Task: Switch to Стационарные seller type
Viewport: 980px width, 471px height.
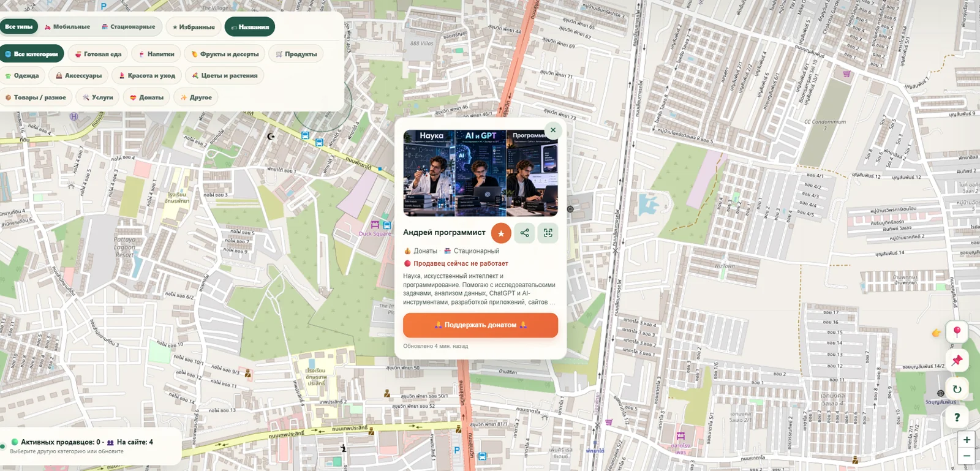Action: 129,27
